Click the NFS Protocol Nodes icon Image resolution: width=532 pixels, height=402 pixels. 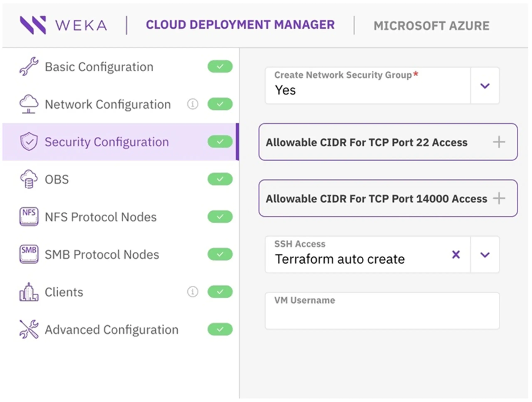click(x=29, y=217)
